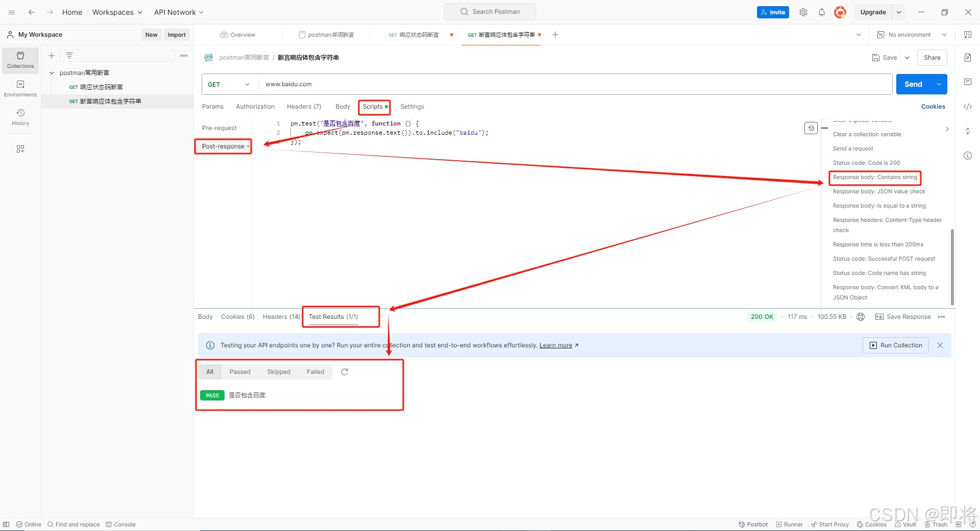Viewport: 980px width, 531px height.
Task: Open the notifications bell icon
Action: (x=822, y=12)
